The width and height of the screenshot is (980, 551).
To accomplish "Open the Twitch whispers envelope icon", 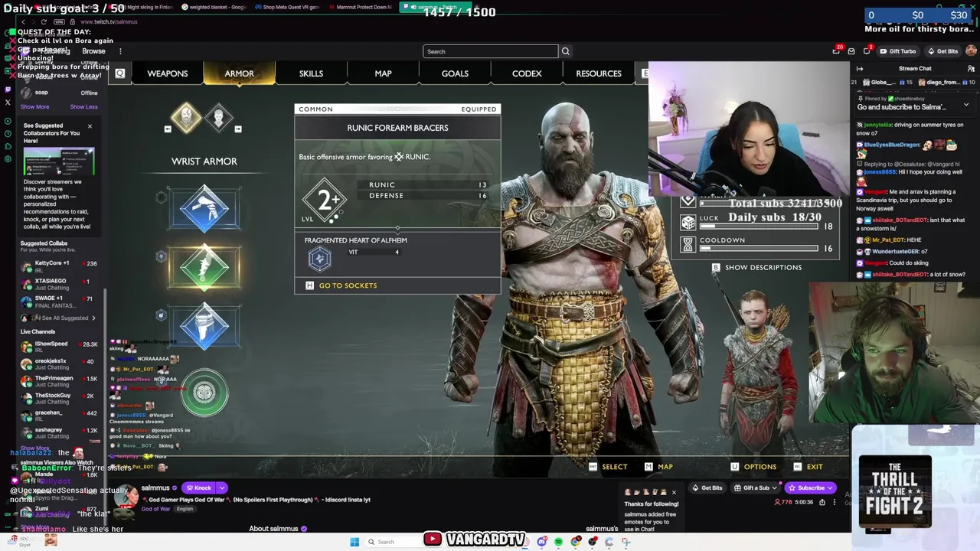I will [851, 51].
